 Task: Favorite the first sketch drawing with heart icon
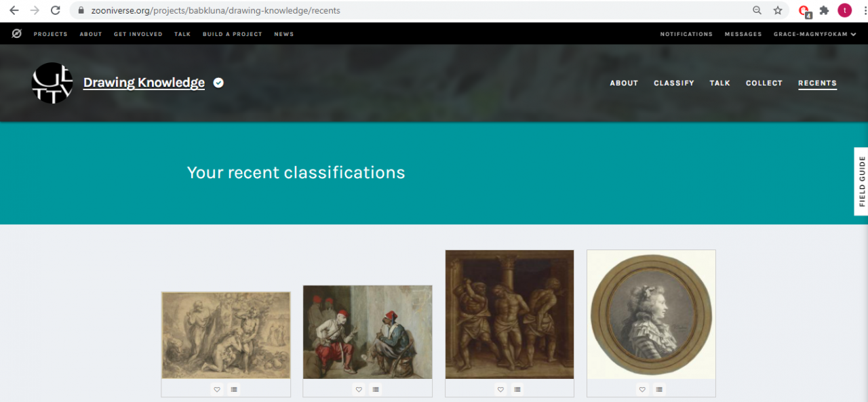click(217, 389)
